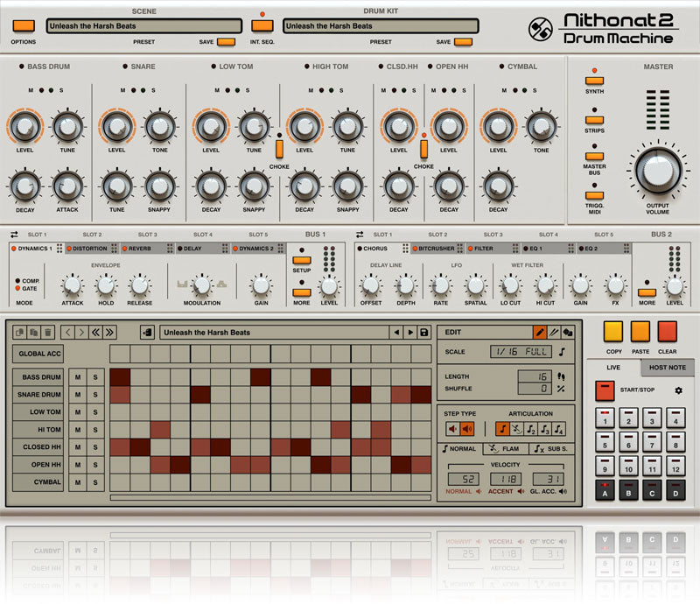Toggle the hi-hat choke switch
Image resolution: width=700 pixels, height=604 pixels.
(x=423, y=149)
